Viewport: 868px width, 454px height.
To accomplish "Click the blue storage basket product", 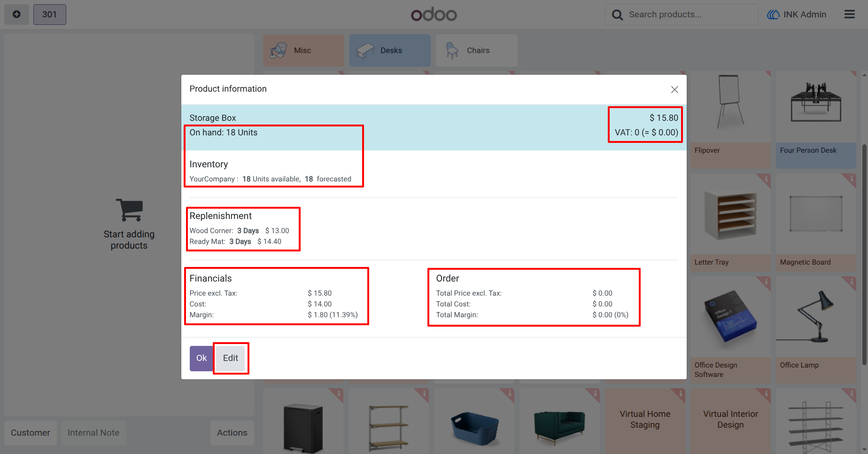I will click(474, 421).
